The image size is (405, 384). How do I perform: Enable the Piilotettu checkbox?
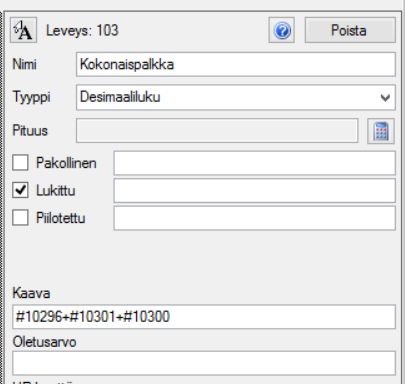click(x=20, y=218)
